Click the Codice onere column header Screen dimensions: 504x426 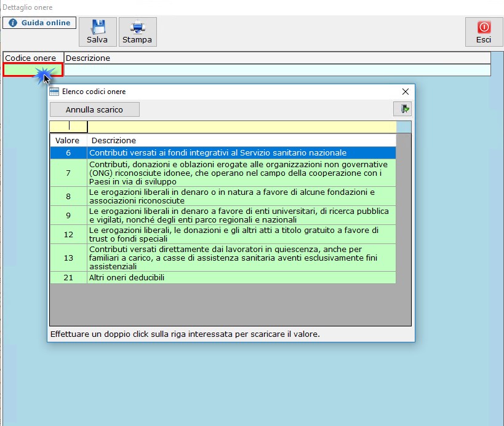[33, 58]
